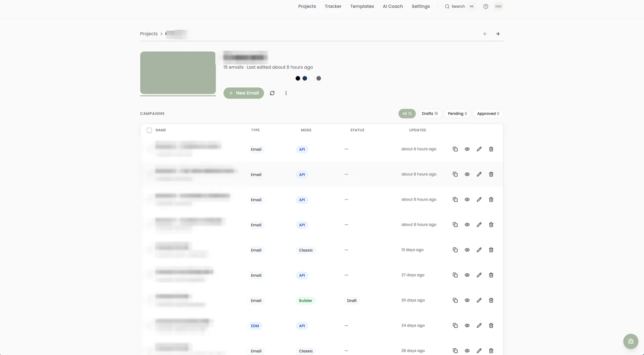
Task: Sort by the NAME column header
Action: pos(161,130)
